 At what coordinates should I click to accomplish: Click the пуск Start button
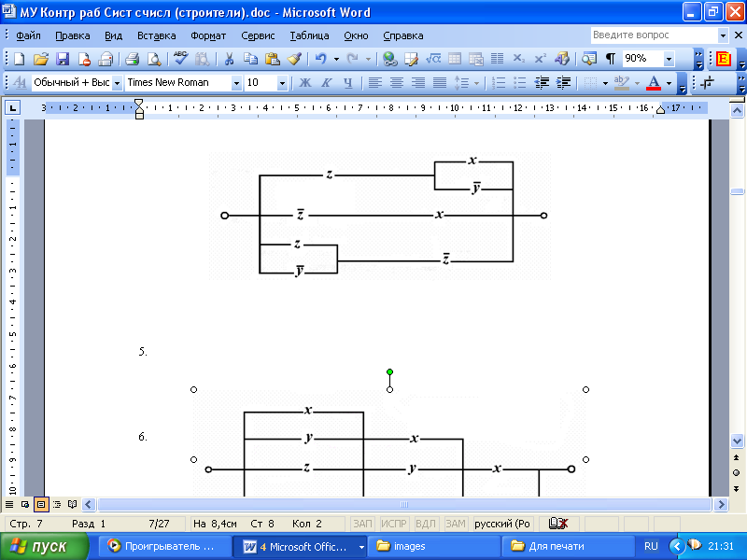click(x=44, y=546)
